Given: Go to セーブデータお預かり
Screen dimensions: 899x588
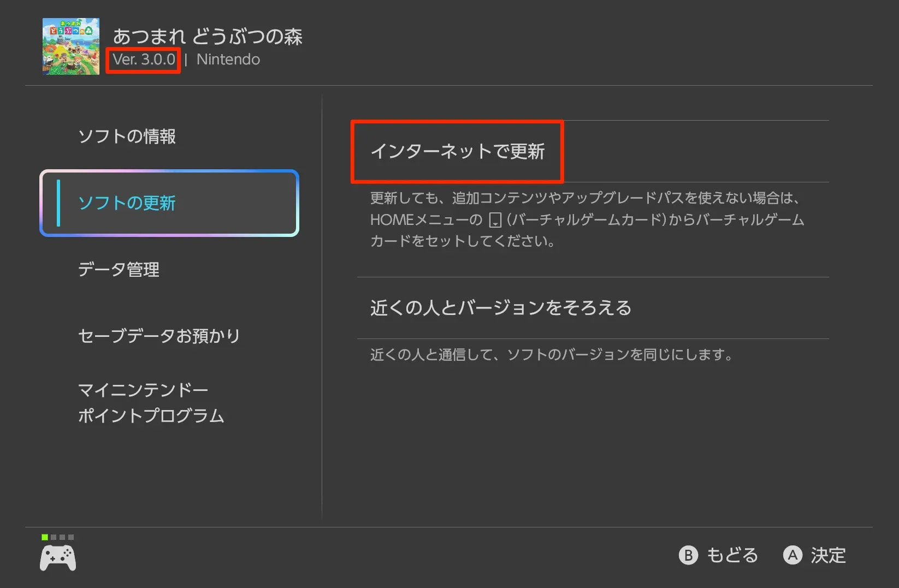Looking at the screenshot, I should (159, 336).
